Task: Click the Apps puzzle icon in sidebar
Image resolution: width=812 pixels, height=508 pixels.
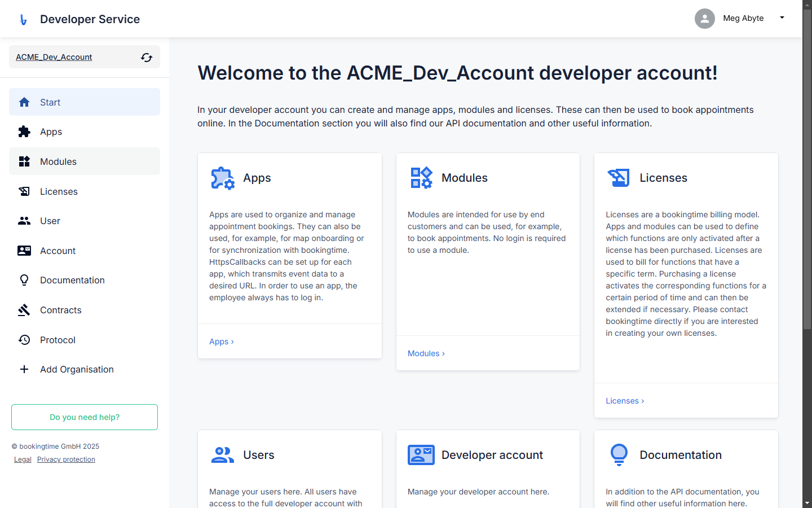Action: pos(24,132)
